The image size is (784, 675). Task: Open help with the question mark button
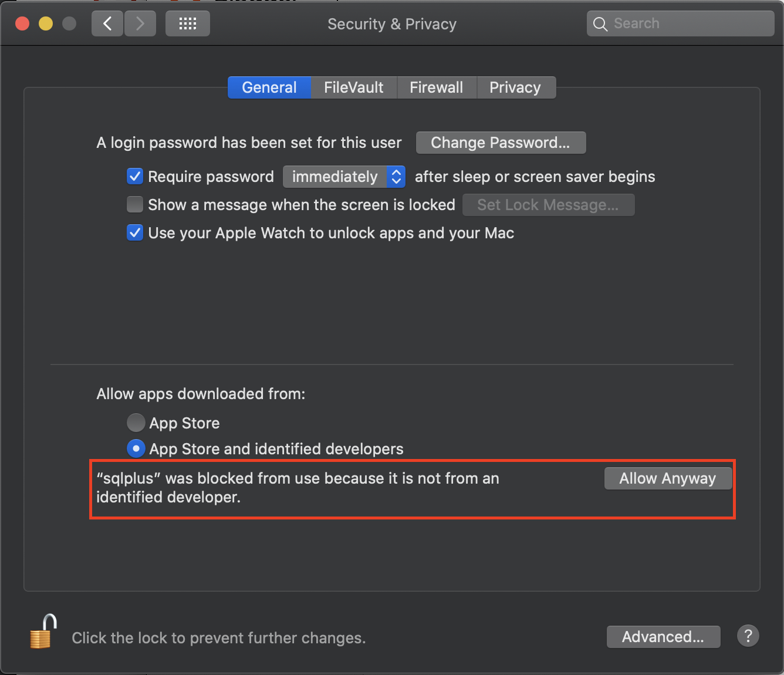[748, 636]
